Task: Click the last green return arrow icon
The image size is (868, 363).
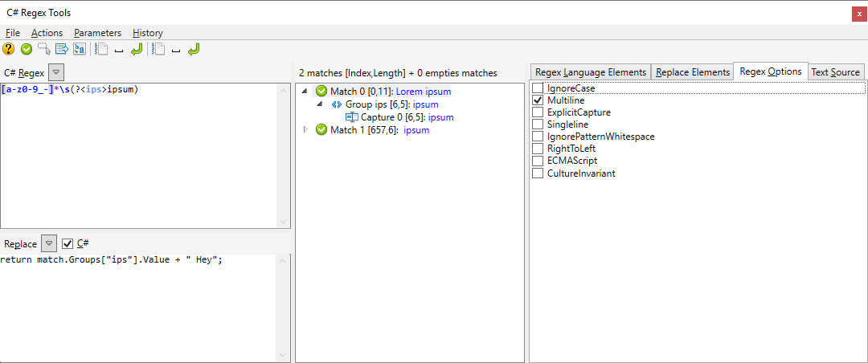Action: tap(194, 50)
